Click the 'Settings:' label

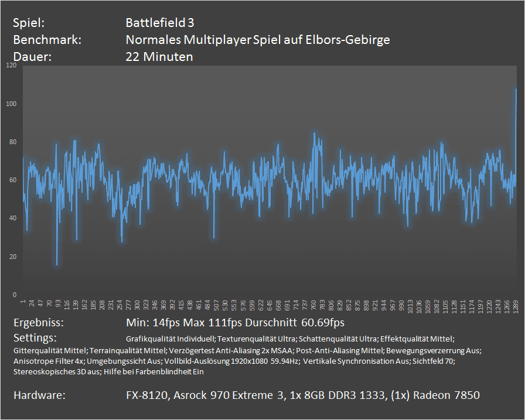tap(35, 338)
